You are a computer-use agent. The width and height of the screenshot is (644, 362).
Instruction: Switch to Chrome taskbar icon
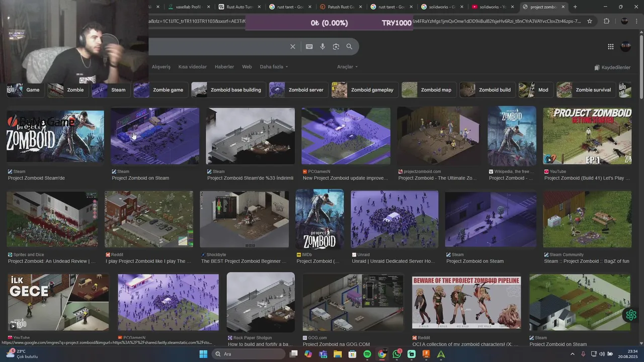[x=382, y=354]
